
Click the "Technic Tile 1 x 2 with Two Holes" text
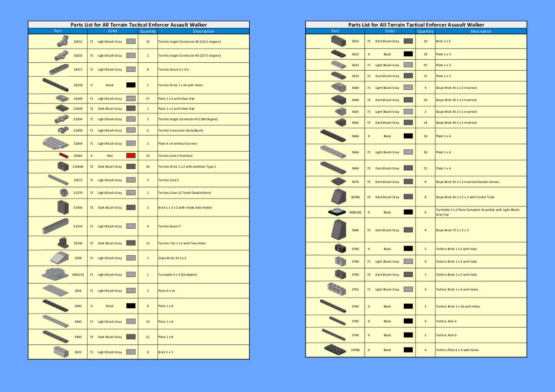click(x=182, y=243)
